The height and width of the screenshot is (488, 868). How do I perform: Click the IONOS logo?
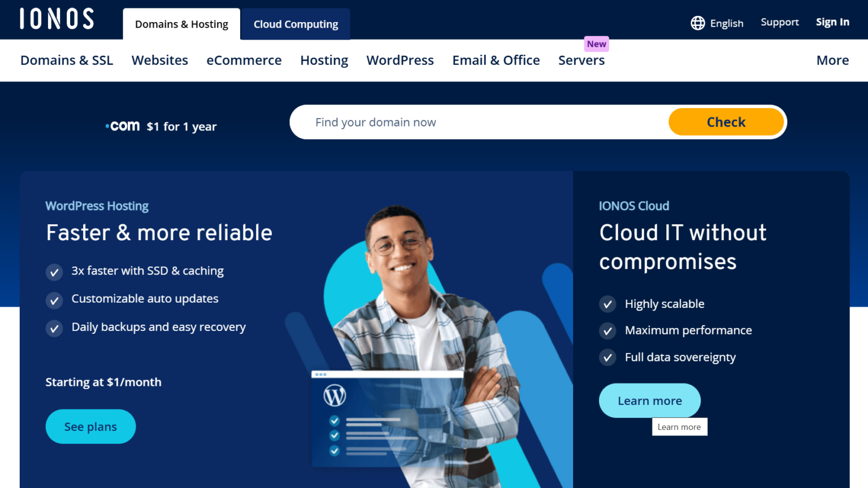coord(56,19)
